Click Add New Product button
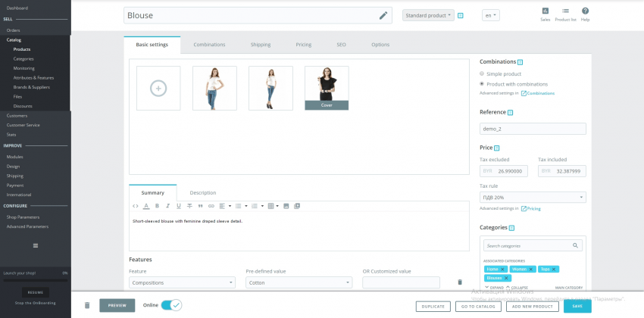This screenshot has height=318, width=644. pyautogui.click(x=533, y=307)
